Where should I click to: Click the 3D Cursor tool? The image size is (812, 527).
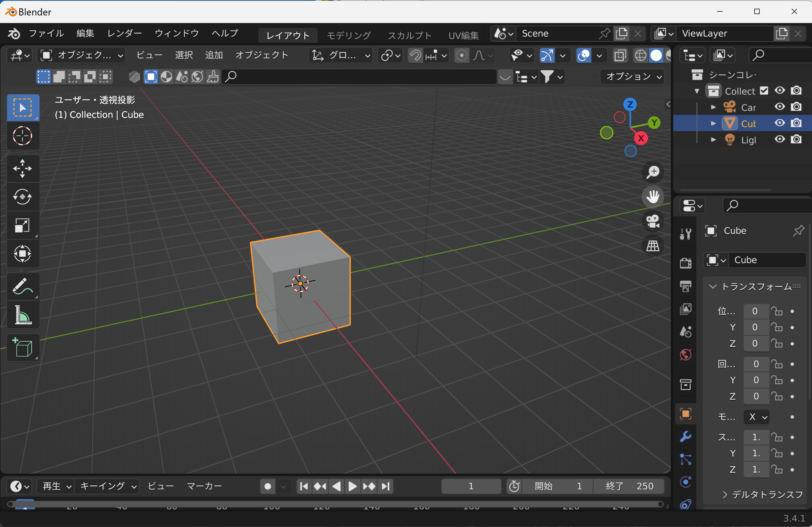point(22,136)
